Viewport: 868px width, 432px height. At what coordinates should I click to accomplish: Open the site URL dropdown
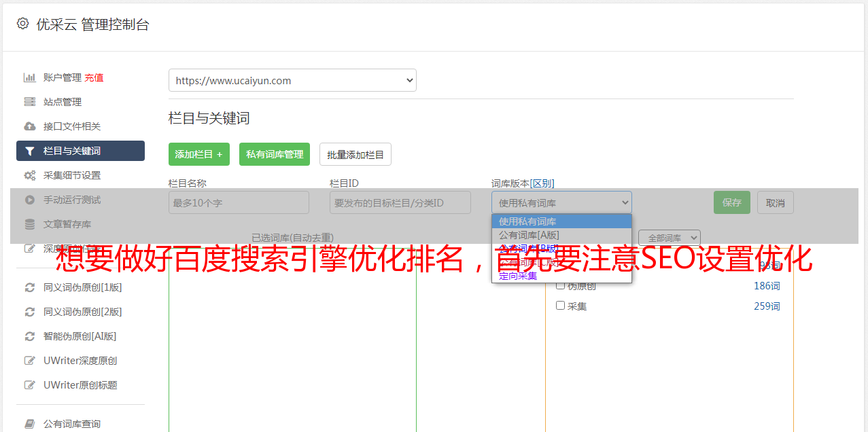tap(292, 80)
